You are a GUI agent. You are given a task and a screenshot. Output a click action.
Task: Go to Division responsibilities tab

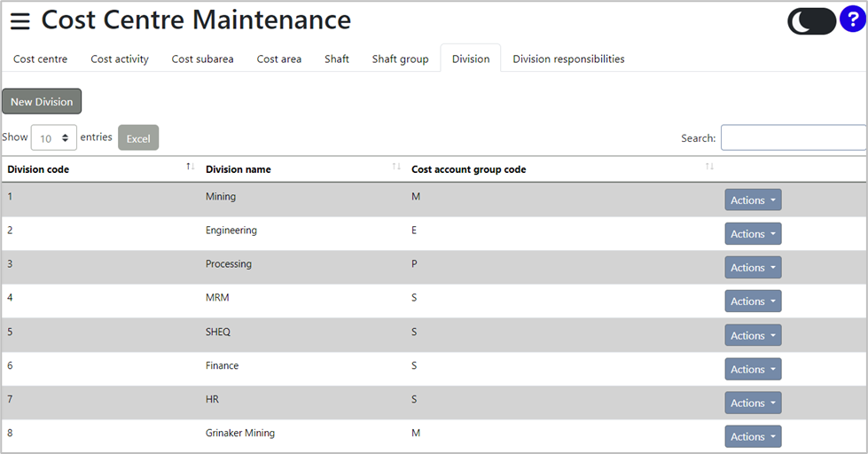[x=568, y=59]
